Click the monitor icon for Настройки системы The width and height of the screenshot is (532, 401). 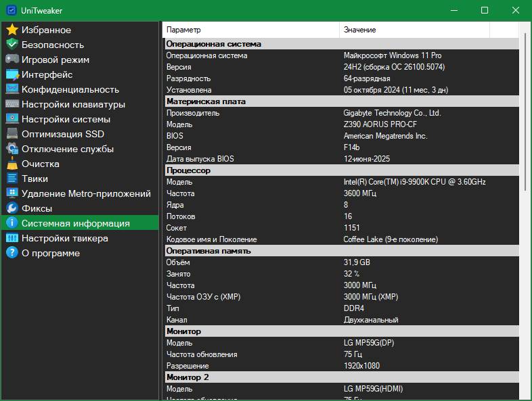(x=12, y=119)
